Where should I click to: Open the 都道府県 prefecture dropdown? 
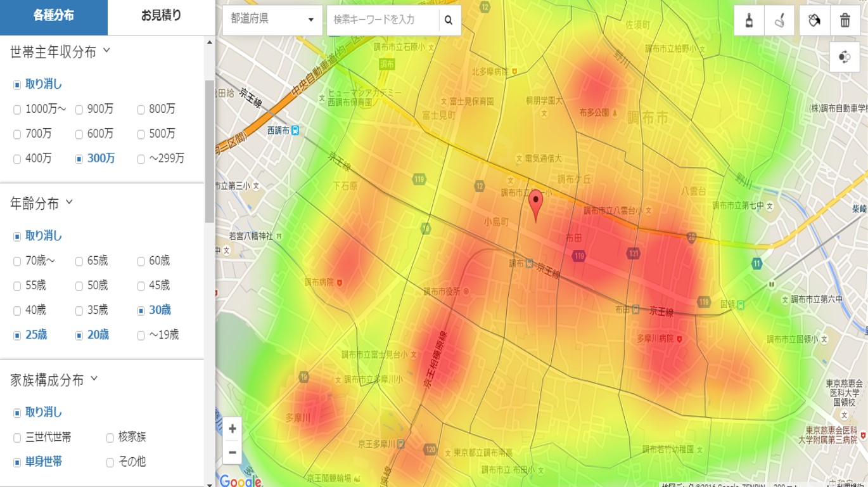[x=272, y=20]
